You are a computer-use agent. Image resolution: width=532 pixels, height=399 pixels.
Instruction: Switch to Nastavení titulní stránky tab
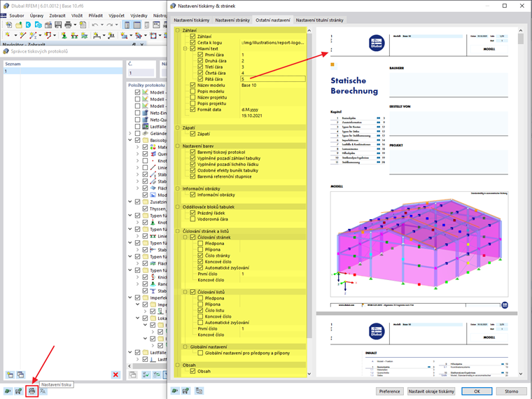click(320, 20)
